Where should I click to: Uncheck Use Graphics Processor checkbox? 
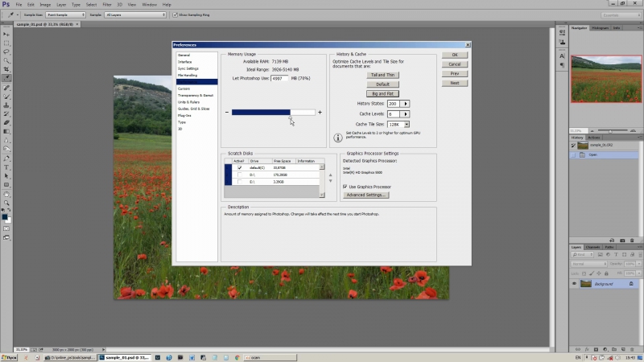coord(345,187)
